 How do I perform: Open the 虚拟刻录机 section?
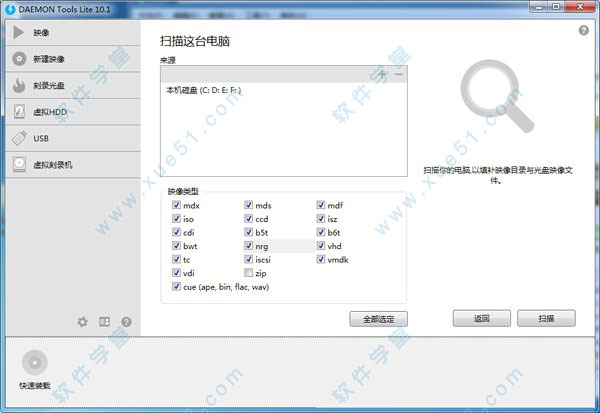[x=73, y=165]
